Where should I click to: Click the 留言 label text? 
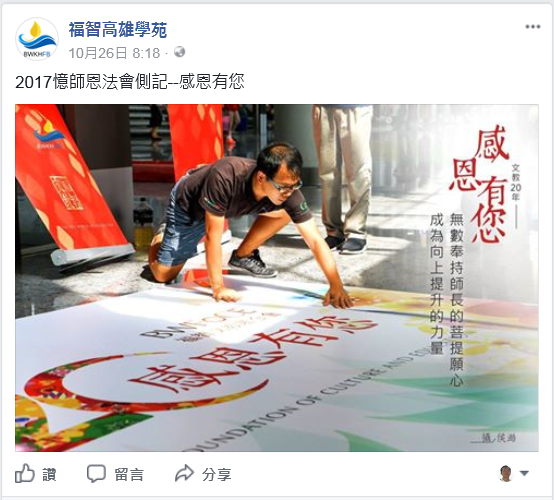129,475
